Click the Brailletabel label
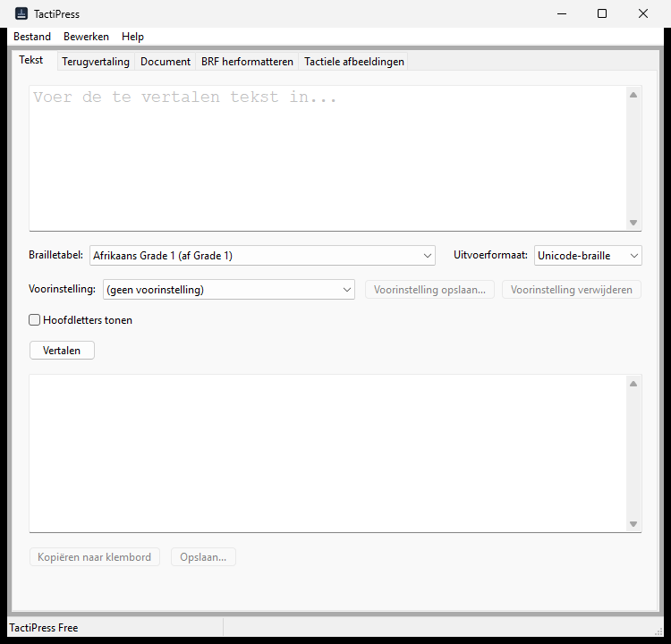 point(55,255)
